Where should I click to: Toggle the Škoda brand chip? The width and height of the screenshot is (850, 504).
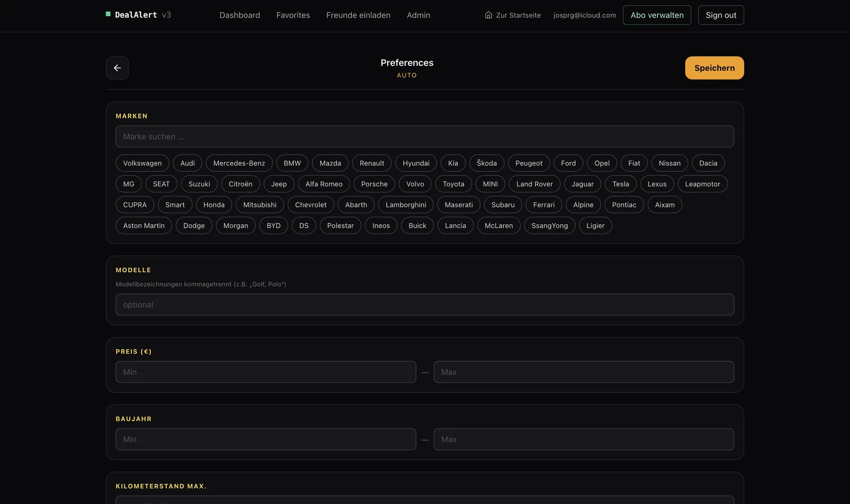tap(487, 163)
